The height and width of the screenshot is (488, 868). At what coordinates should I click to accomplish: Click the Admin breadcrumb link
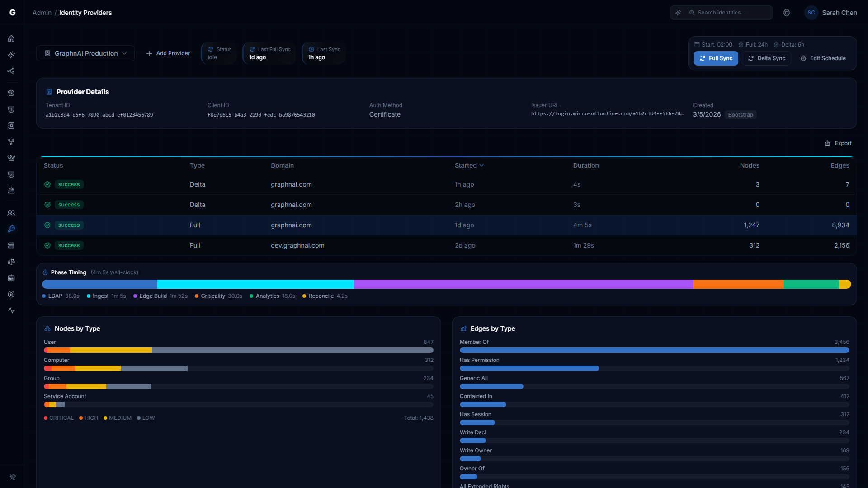click(x=42, y=13)
